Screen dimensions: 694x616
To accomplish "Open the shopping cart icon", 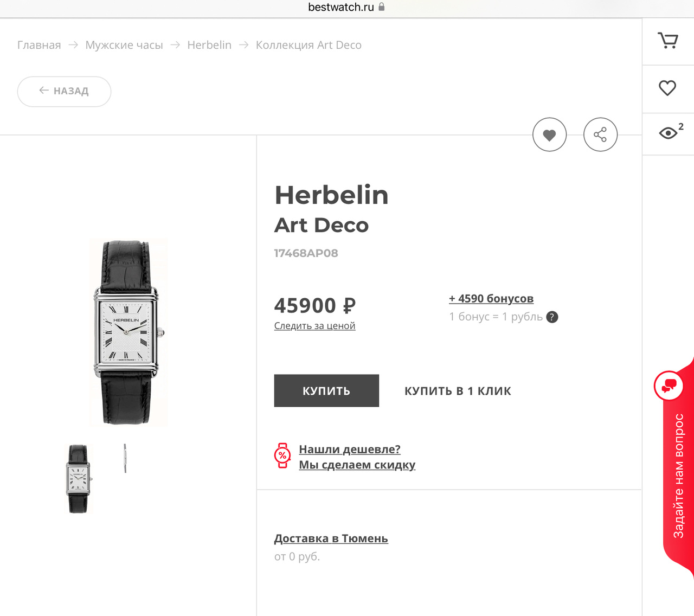I will (x=667, y=41).
